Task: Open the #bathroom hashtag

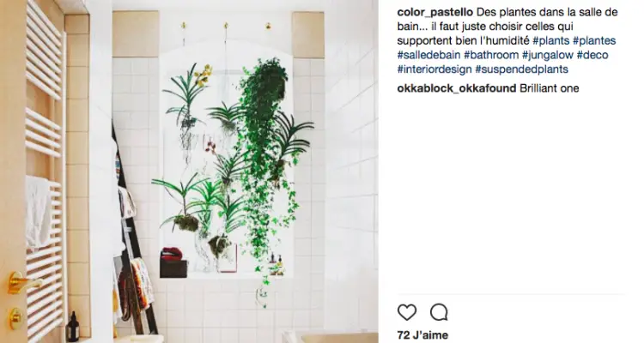Action: (491, 55)
